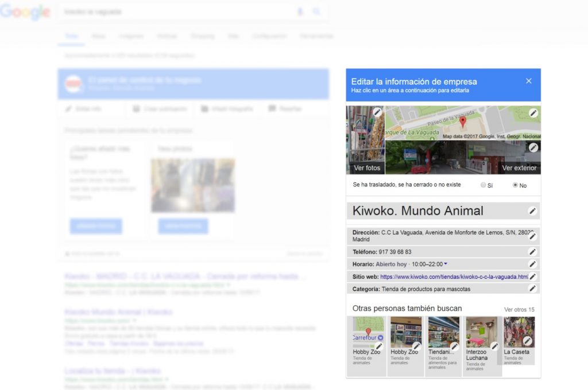Edit the business photos pencil icon
This screenshot has height=390, width=588.
(x=377, y=112)
